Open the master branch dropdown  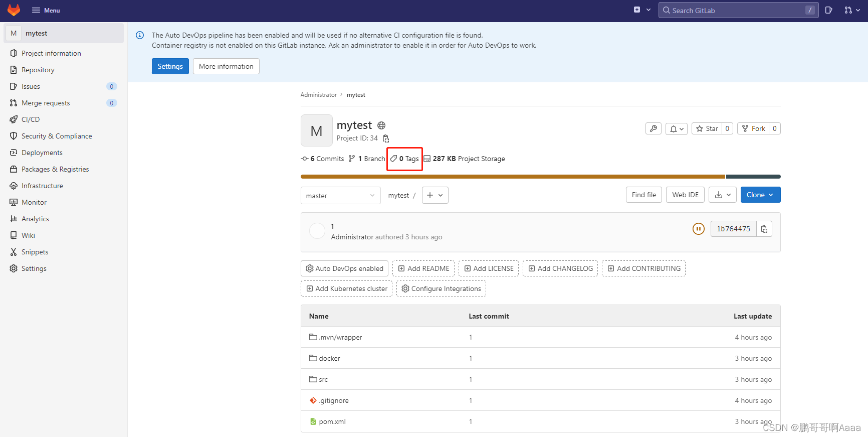click(x=340, y=196)
